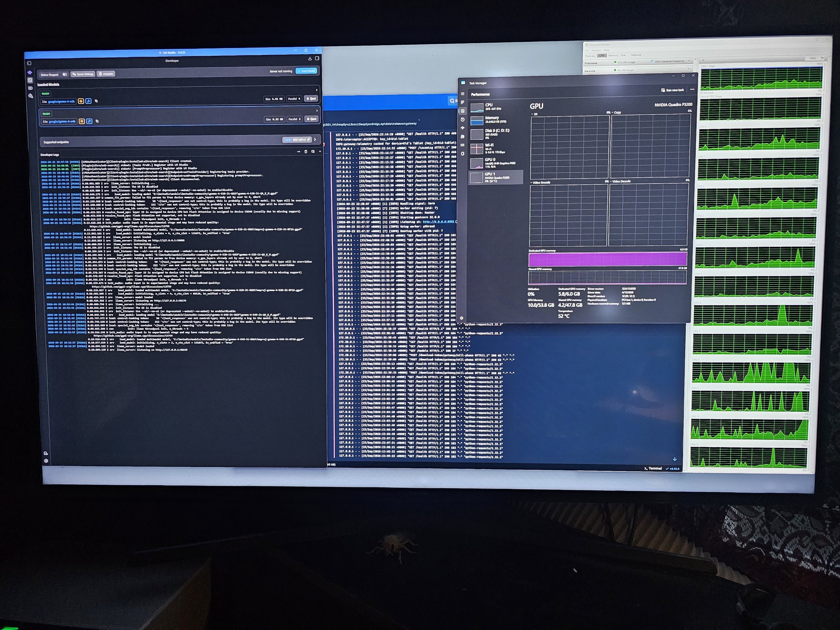Viewport: 840px width, 630px height.
Task: Open LM Studio settings gear icon
Action: click(46, 461)
